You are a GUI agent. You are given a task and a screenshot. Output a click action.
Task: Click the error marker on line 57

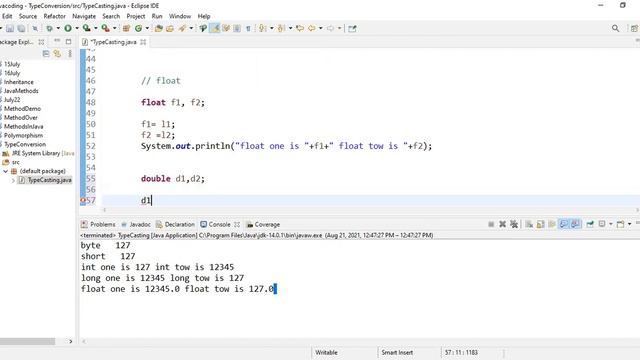tap(83, 200)
